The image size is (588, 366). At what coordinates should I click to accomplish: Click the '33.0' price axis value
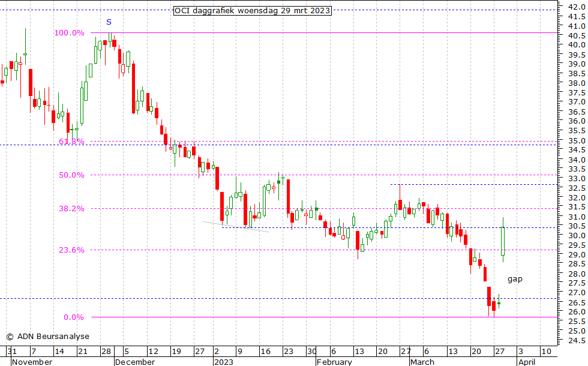tap(577, 179)
